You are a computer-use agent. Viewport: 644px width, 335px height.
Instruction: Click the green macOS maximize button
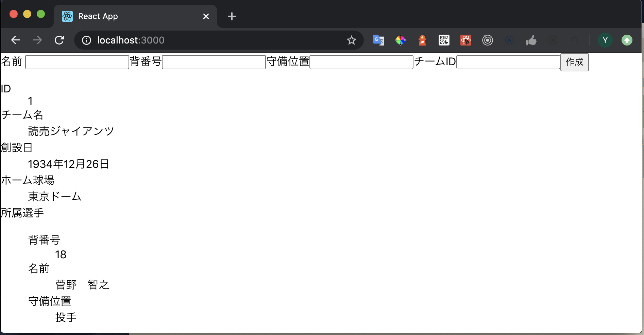click(41, 14)
